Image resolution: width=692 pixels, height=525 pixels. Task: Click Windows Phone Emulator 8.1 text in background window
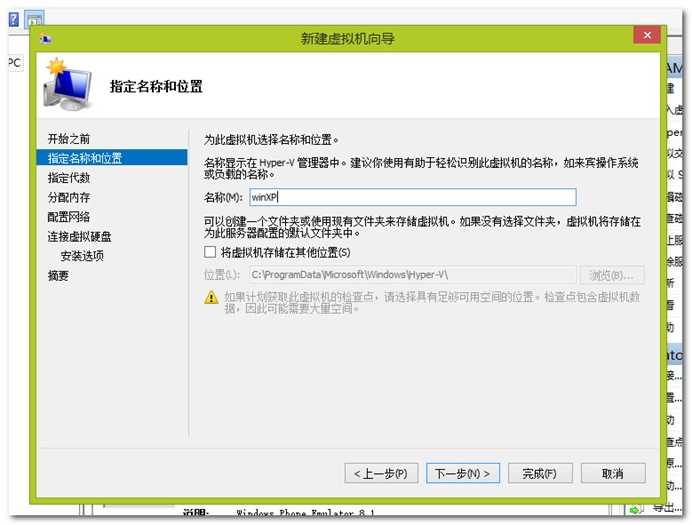click(305, 513)
